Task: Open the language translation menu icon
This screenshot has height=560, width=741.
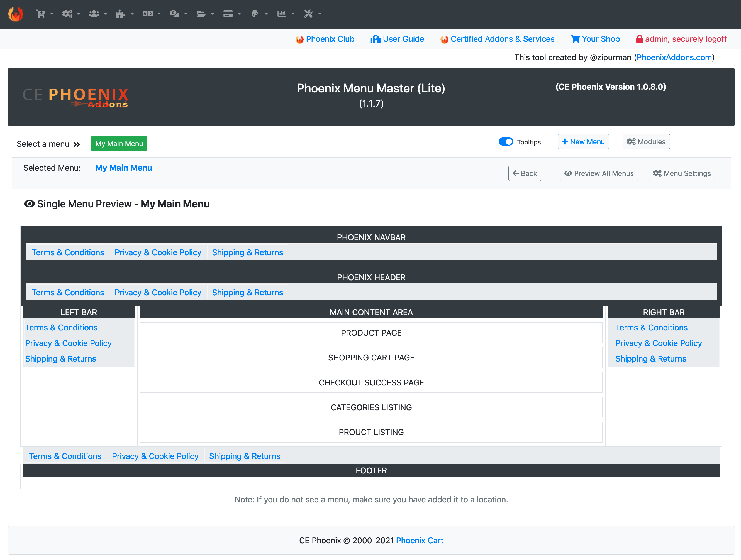Action: tap(147, 14)
